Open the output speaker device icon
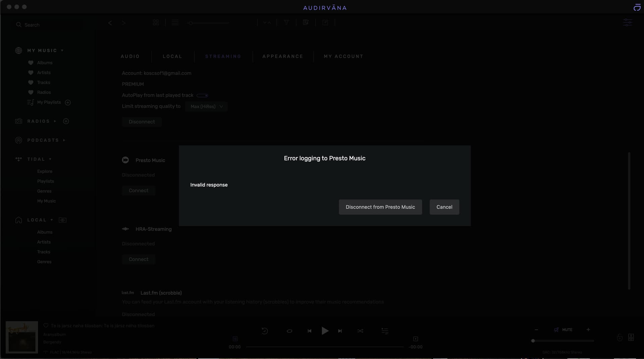Image resolution: width=644 pixels, height=359 pixels. [631, 337]
